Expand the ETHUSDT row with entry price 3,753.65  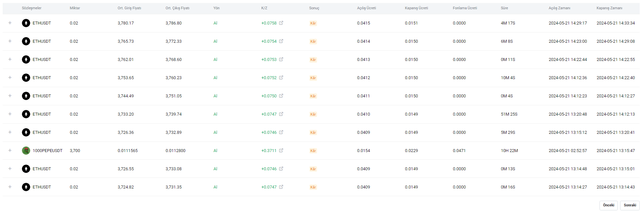(10, 78)
